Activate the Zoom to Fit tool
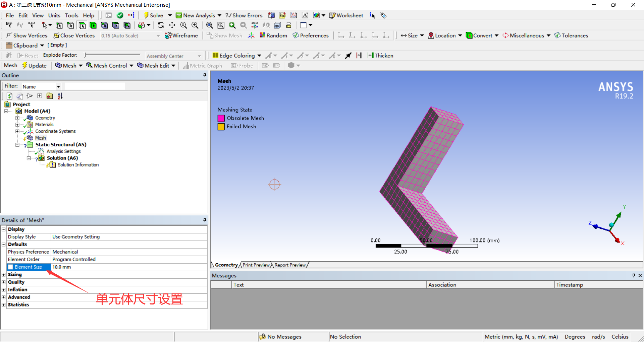This screenshot has height=342, width=644. tap(210, 25)
